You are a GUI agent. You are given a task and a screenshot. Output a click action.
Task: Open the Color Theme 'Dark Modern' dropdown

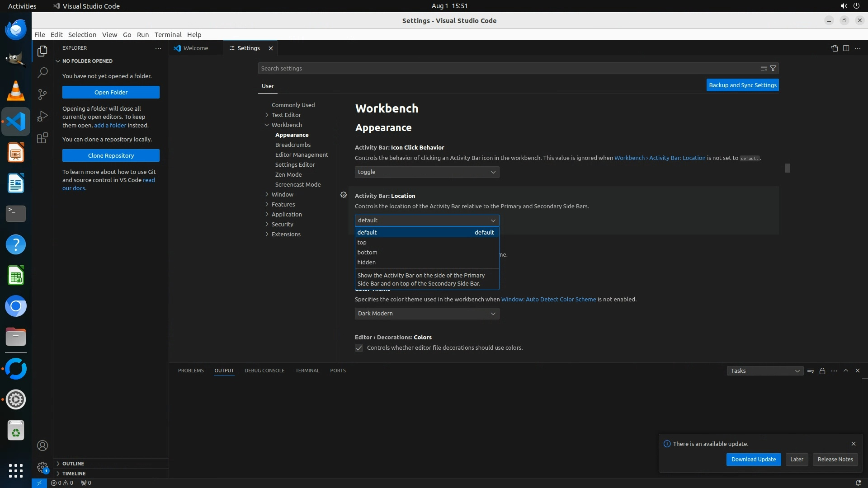click(427, 314)
